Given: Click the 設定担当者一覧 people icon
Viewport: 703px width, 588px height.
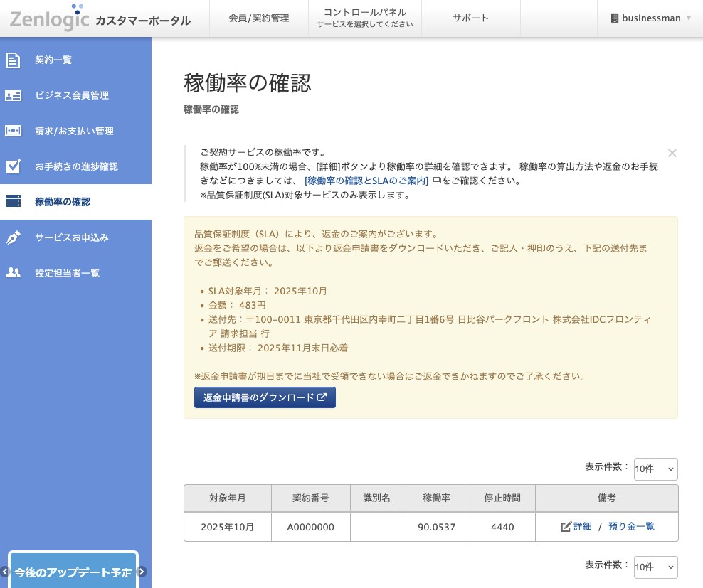Looking at the screenshot, I should [14, 273].
